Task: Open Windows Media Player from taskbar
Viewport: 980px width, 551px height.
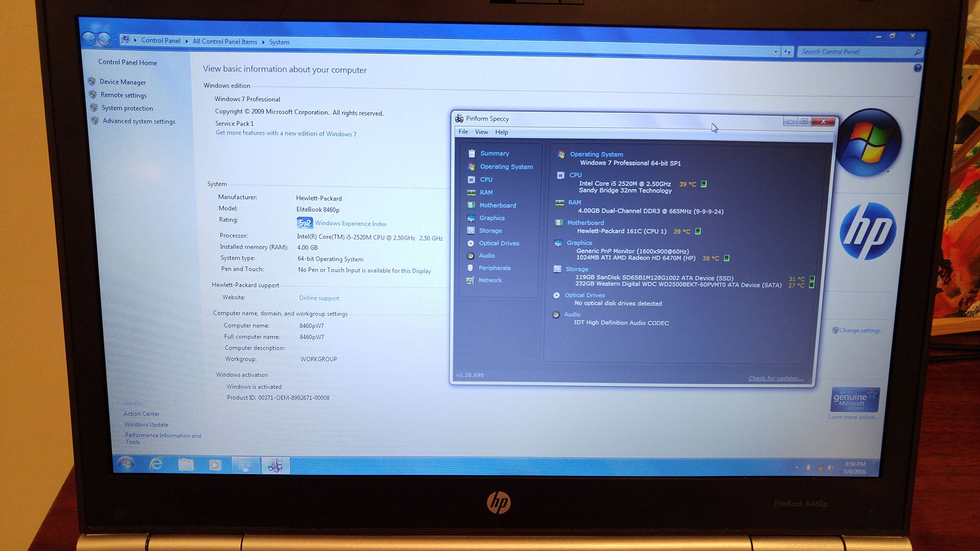Action: click(215, 465)
